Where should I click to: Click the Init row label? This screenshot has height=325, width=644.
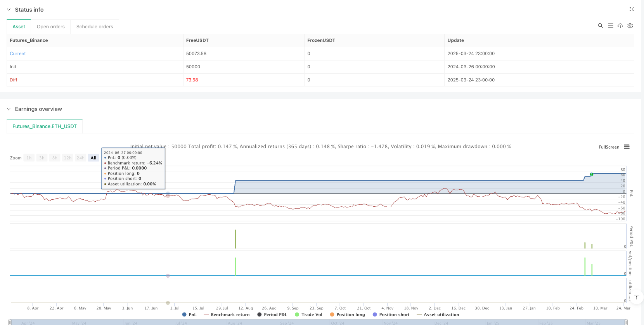[x=13, y=67]
